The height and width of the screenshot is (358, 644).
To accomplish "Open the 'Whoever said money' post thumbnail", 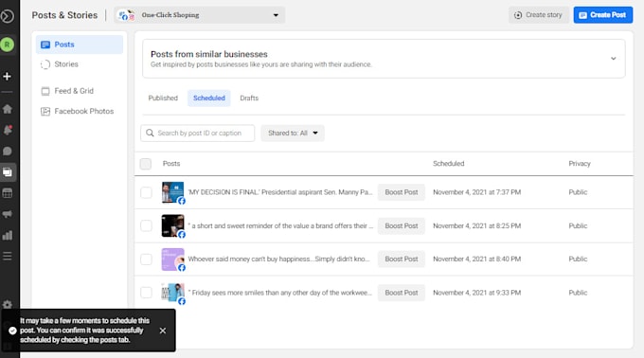I will [x=173, y=260].
